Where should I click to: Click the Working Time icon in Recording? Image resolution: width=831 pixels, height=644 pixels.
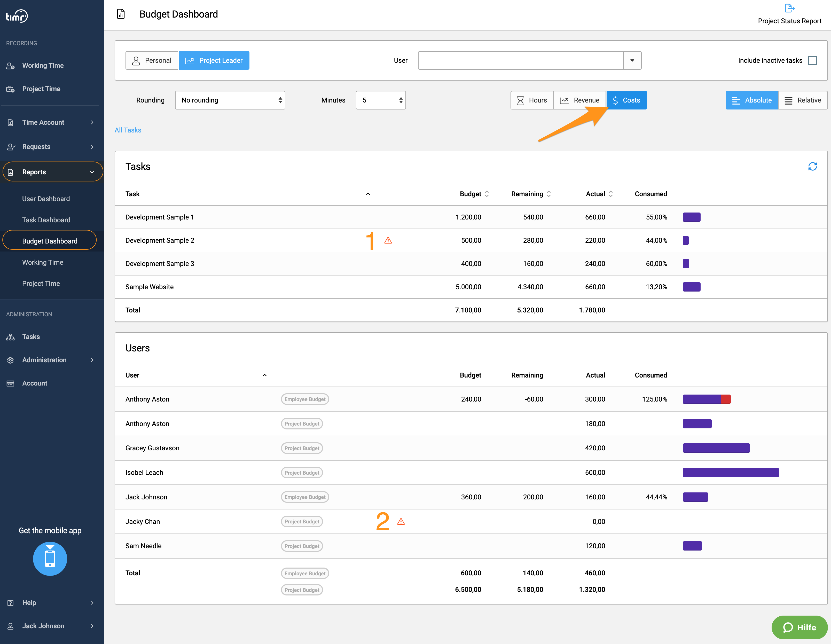click(x=10, y=66)
